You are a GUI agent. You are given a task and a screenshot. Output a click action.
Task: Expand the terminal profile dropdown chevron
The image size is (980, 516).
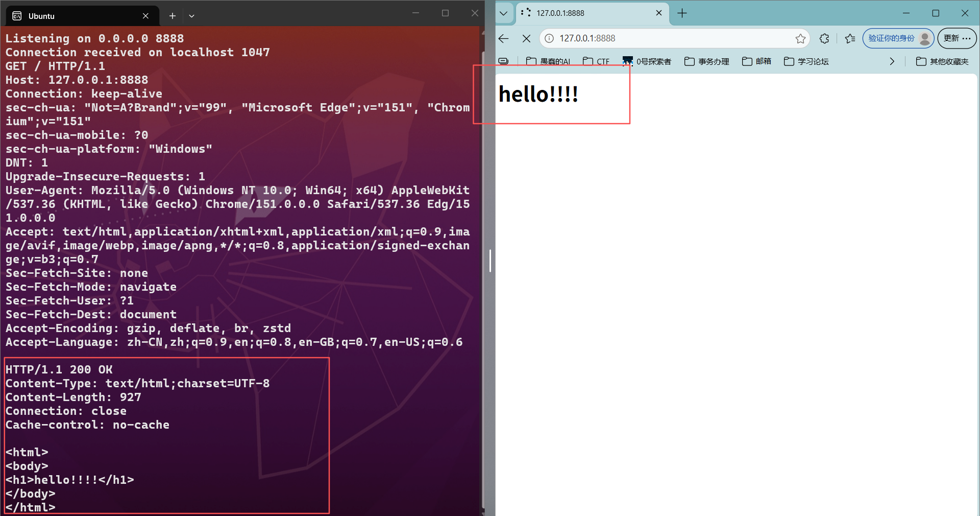coord(192,16)
